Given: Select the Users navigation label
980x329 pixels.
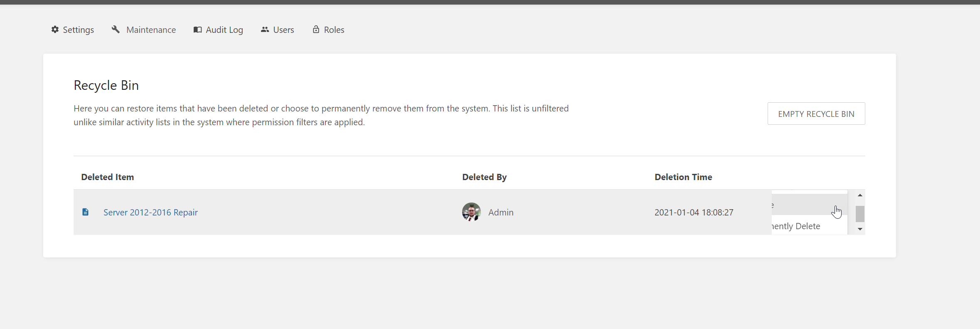Looking at the screenshot, I should click(283, 30).
